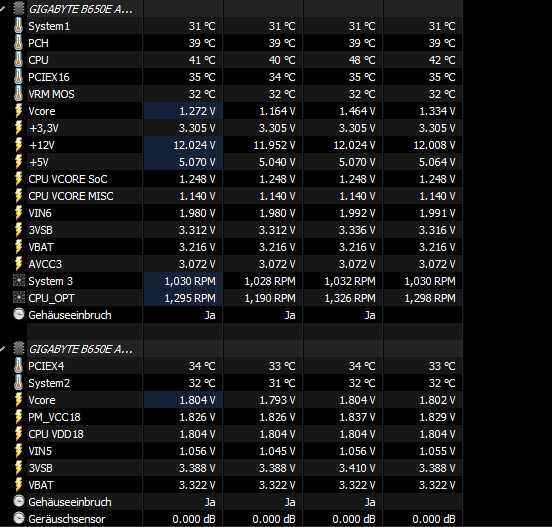Click the PCH temperature thermometer icon

coord(19,43)
